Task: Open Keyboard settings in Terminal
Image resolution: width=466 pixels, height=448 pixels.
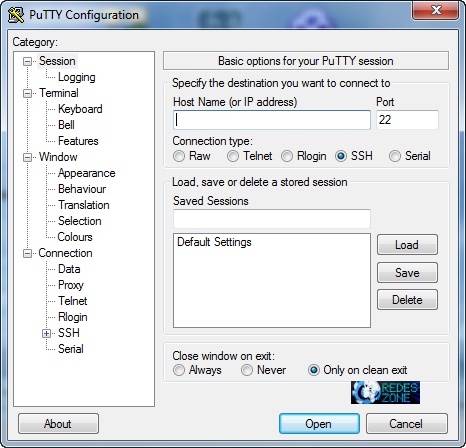Action: click(x=80, y=109)
